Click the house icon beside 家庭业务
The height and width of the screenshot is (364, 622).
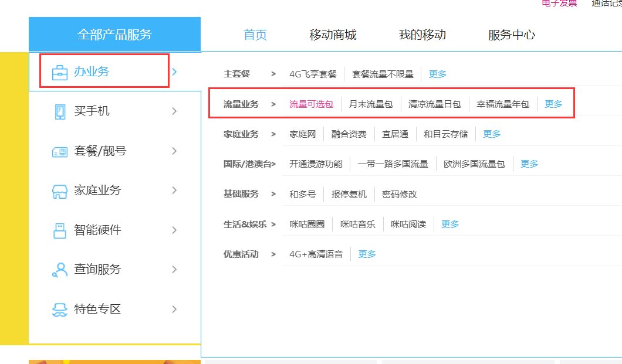click(x=59, y=191)
